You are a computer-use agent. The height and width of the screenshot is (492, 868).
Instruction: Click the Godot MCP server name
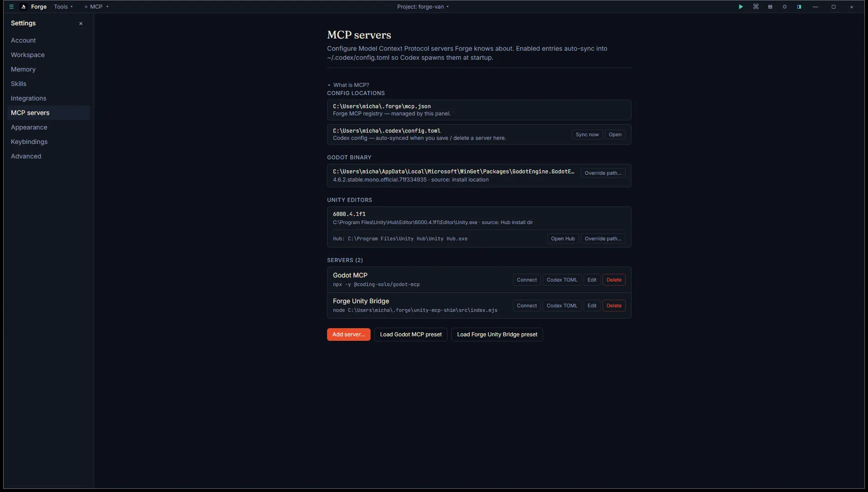point(350,275)
